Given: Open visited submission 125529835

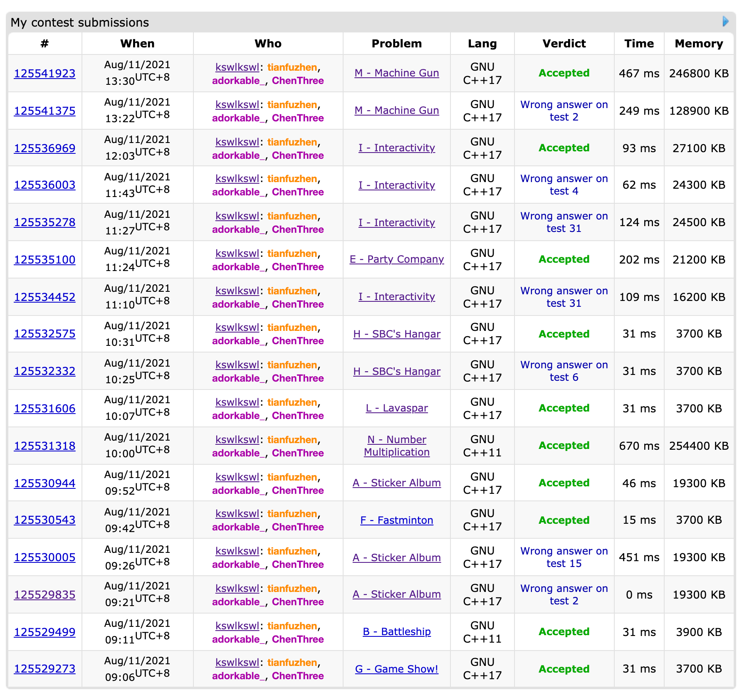Looking at the screenshot, I should click(45, 595).
